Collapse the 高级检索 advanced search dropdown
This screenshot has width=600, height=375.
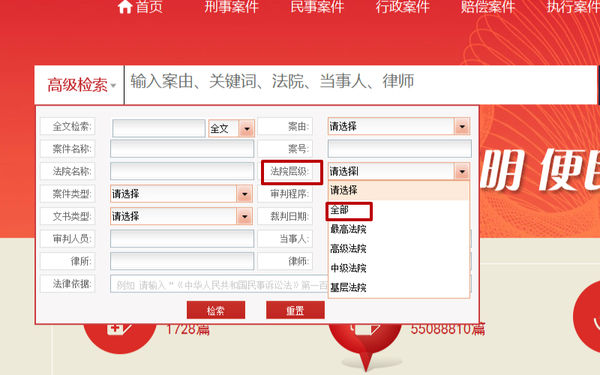[x=81, y=85]
